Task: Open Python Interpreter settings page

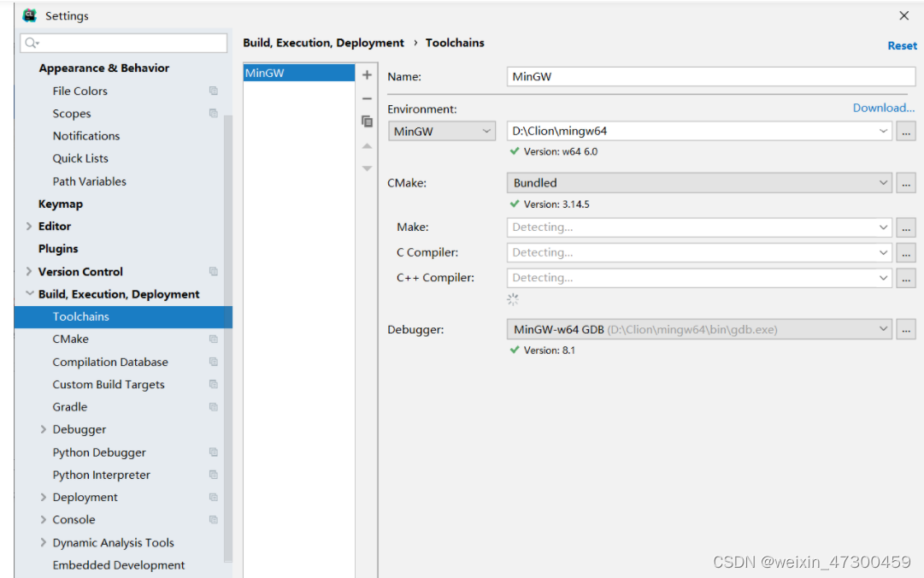Action: 101,475
